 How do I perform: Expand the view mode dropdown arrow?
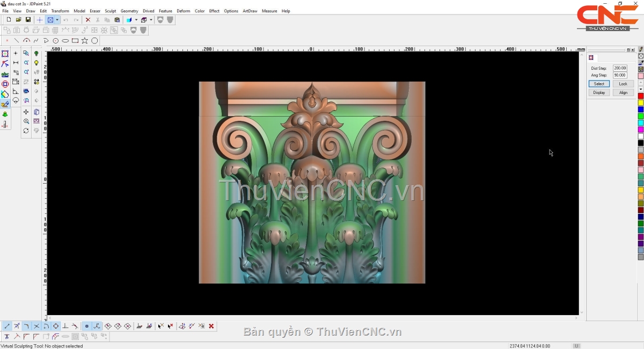57,20
